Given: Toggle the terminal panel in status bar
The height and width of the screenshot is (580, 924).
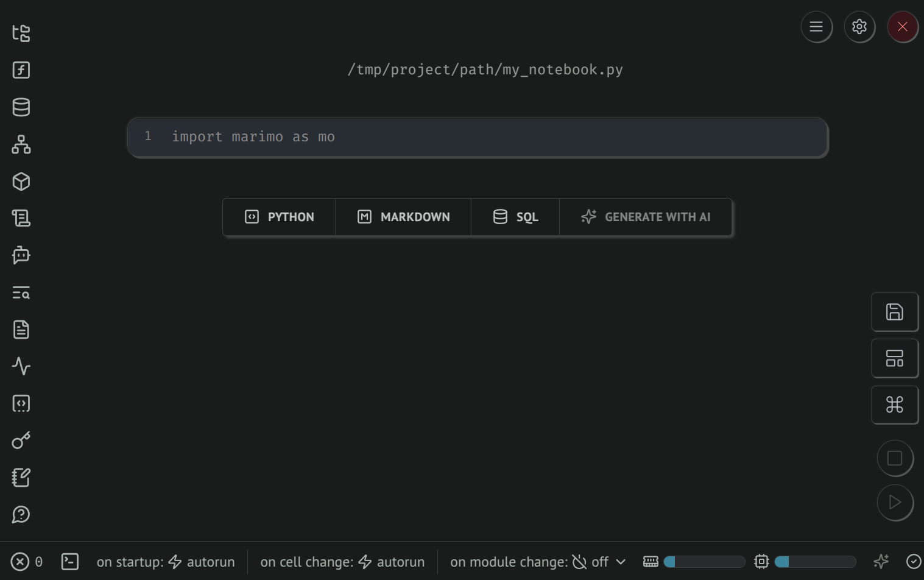Looking at the screenshot, I should click(70, 562).
